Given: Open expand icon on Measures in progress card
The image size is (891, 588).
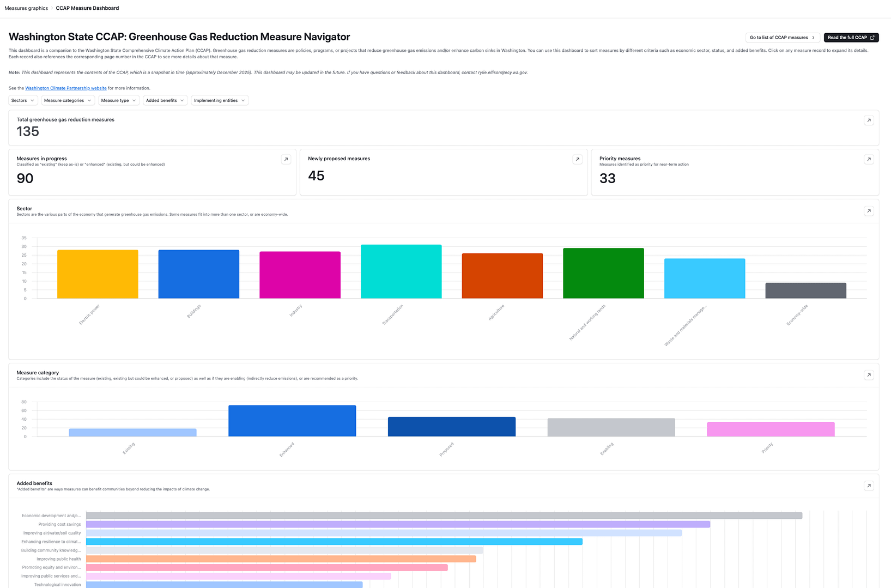Looking at the screenshot, I should click(x=286, y=159).
